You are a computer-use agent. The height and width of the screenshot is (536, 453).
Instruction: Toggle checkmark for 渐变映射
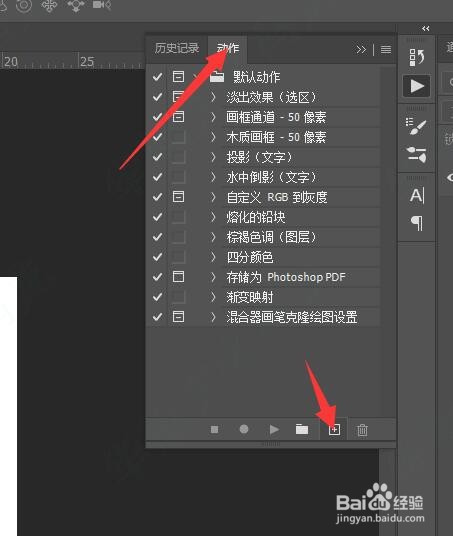tap(157, 297)
